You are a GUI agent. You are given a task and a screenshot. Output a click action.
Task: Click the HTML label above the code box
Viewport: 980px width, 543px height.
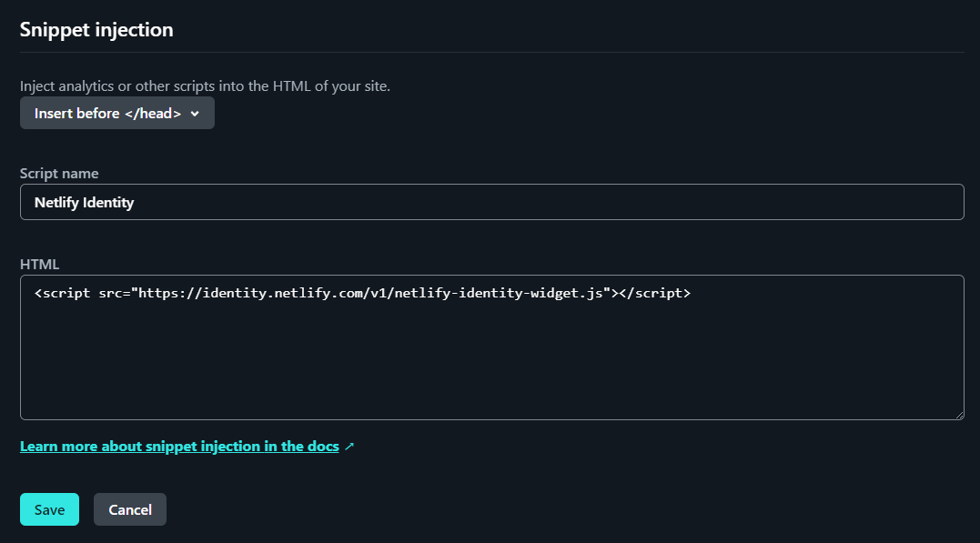pyautogui.click(x=39, y=264)
